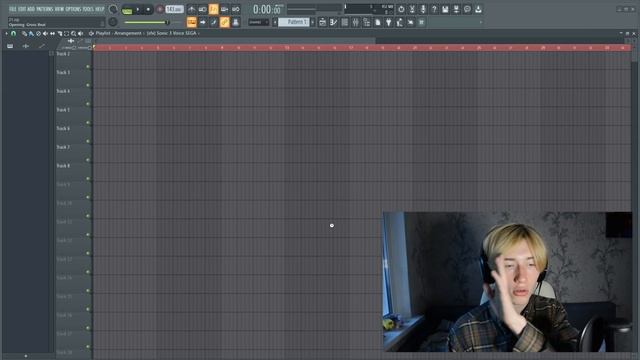Viewport: 640px width, 360px height.
Task: Click the render export icon
Action: 456,9
